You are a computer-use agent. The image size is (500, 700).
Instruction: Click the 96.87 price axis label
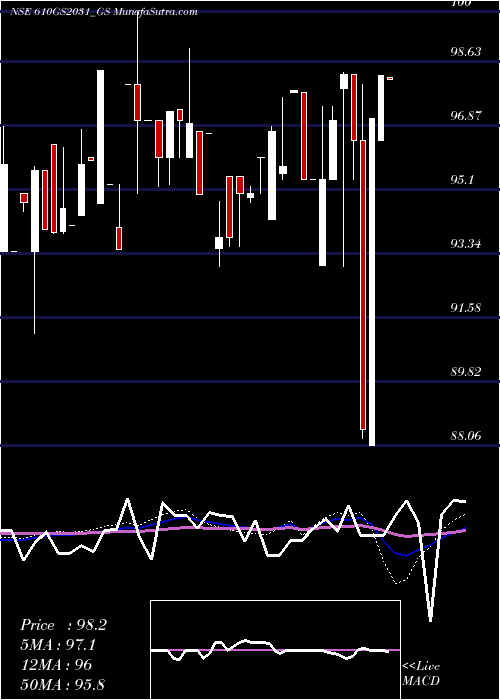pos(466,116)
